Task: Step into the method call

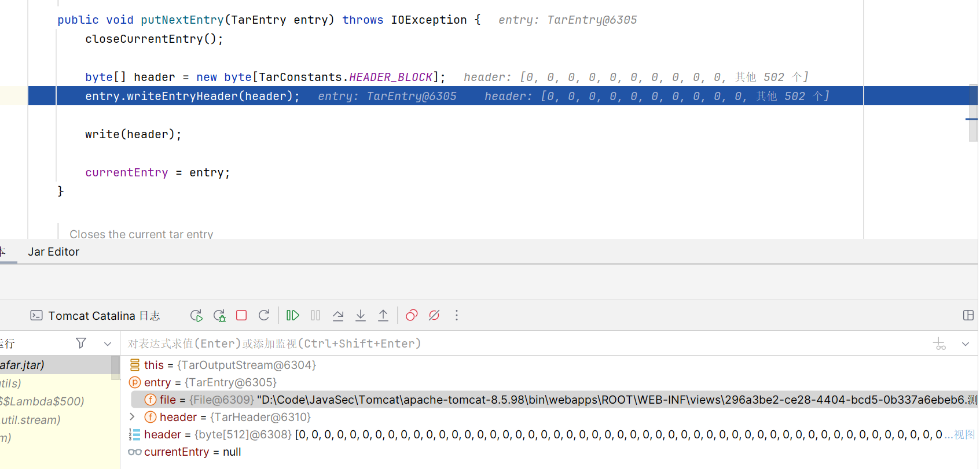Action: tap(361, 315)
